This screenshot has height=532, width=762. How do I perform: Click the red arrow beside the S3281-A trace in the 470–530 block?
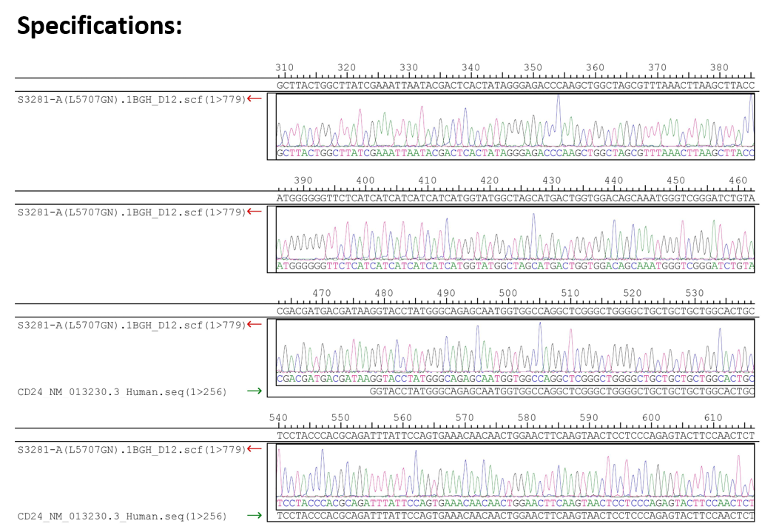tap(254, 324)
